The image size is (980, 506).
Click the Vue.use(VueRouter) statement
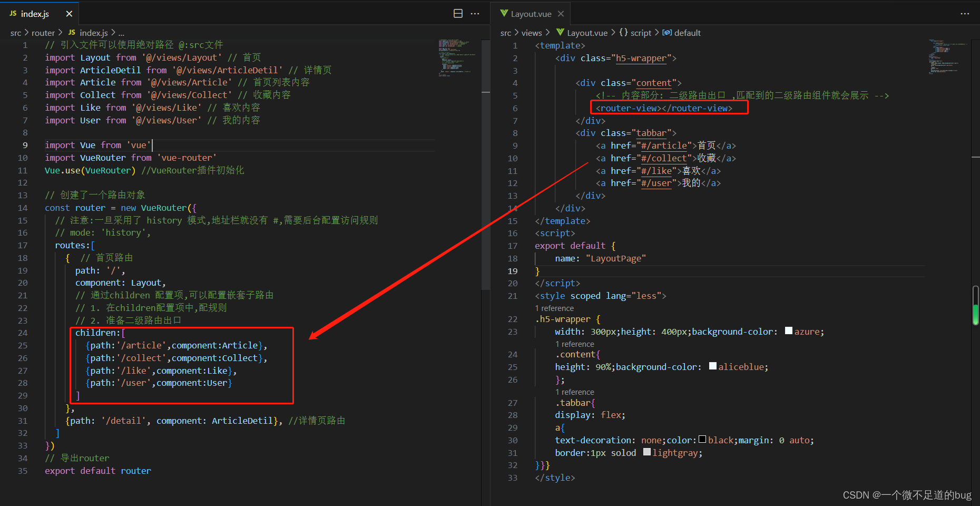[x=90, y=170]
